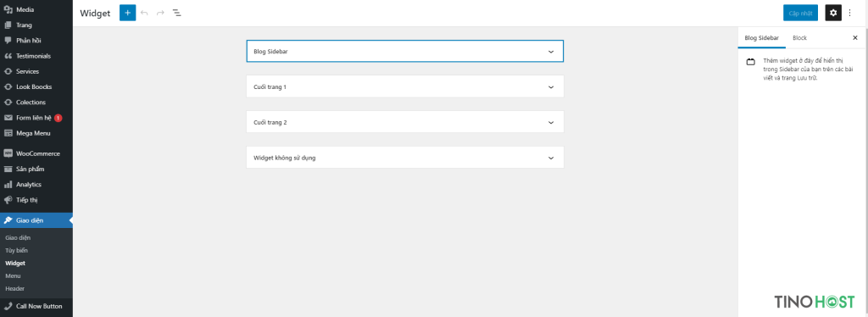Click the Phản hồi comments icon

pyautogui.click(x=8, y=41)
